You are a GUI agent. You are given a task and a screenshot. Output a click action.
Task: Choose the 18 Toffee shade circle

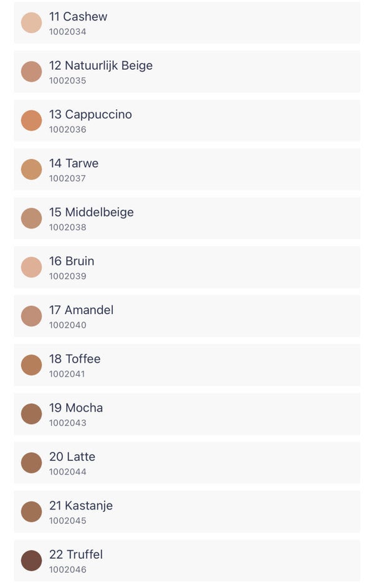click(x=31, y=365)
